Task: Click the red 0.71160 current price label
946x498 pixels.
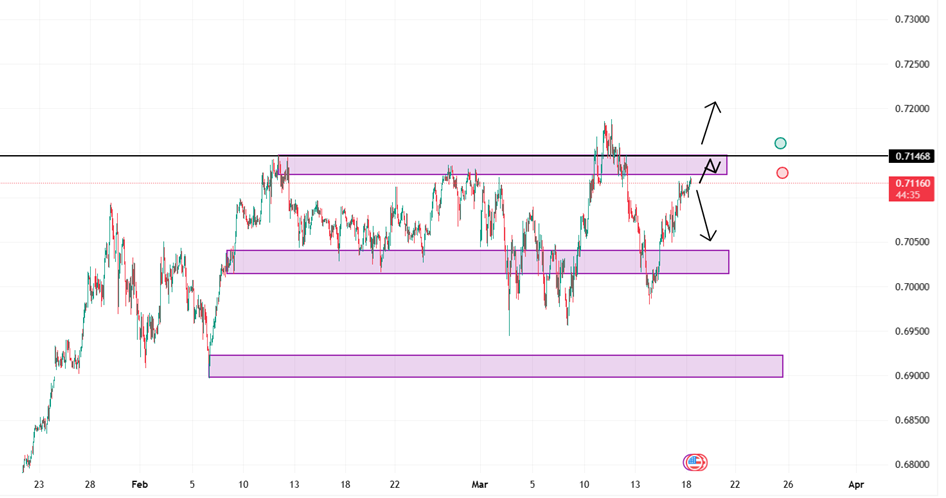Action: tap(914, 184)
